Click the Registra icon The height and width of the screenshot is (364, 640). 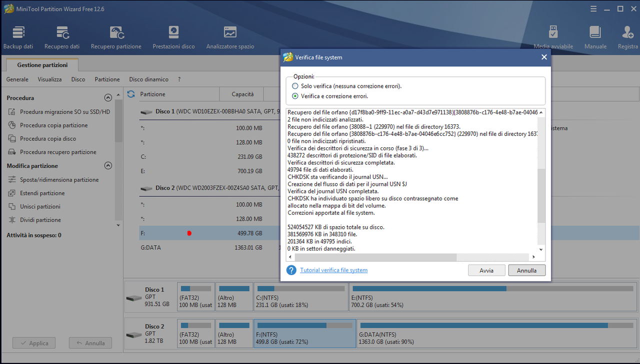click(x=628, y=38)
